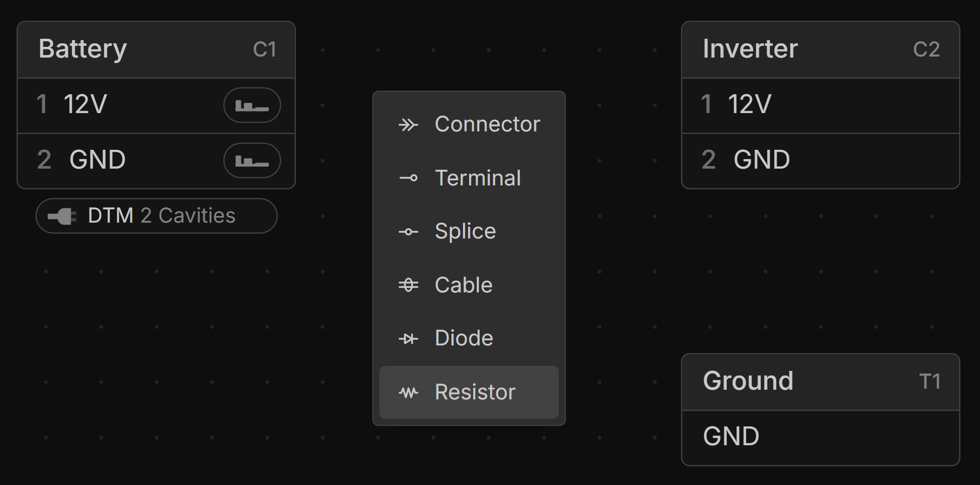Open the DTM 2 Cavities part chip

click(x=161, y=216)
